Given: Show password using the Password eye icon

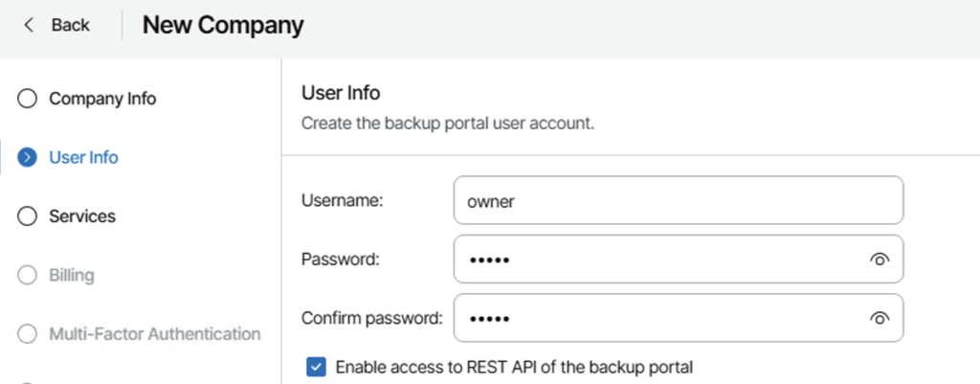Looking at the screenshot, I should pos(880,260).
